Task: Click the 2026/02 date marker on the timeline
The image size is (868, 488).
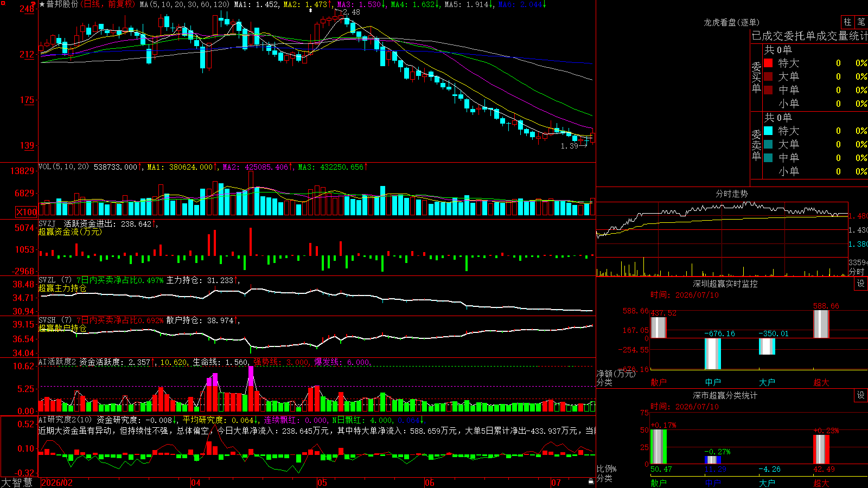Action: pos(57,483)
